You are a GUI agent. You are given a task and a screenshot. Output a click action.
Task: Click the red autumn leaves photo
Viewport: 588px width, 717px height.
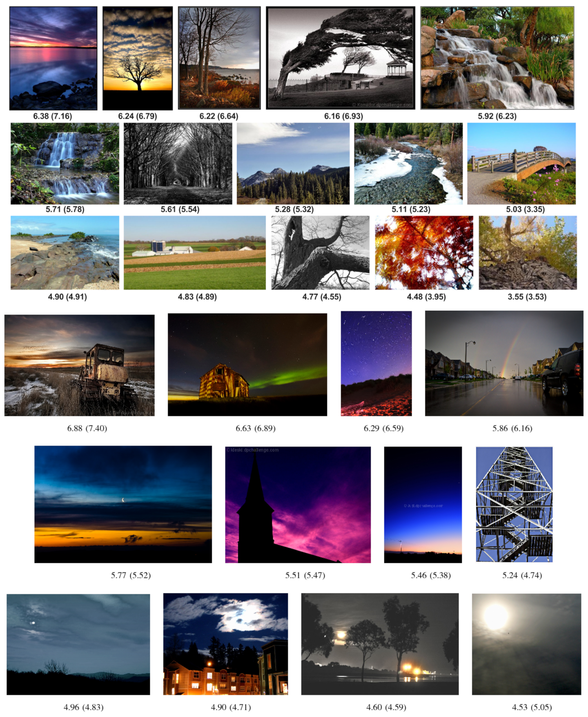[424, 253]
